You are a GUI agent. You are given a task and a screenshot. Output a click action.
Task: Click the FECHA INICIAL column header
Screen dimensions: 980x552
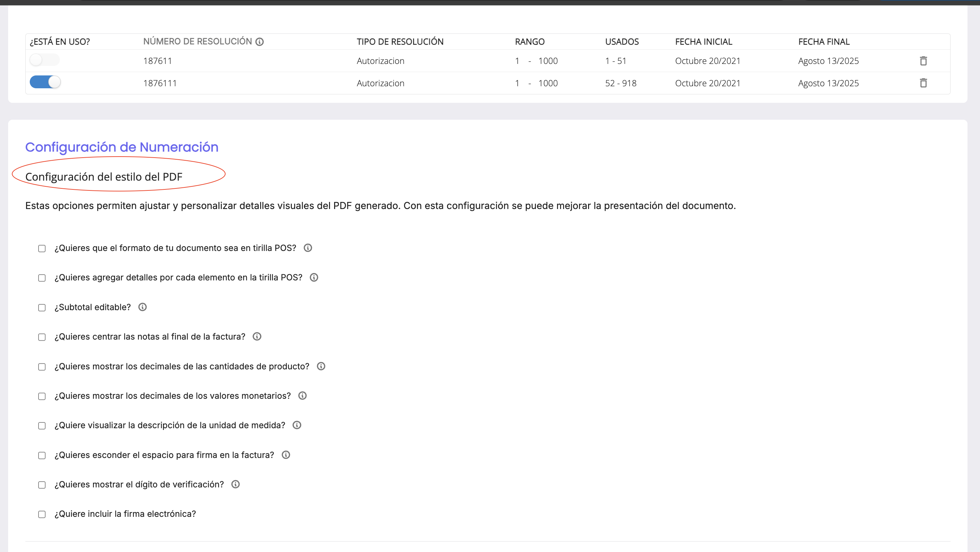[x=703, y=42]
